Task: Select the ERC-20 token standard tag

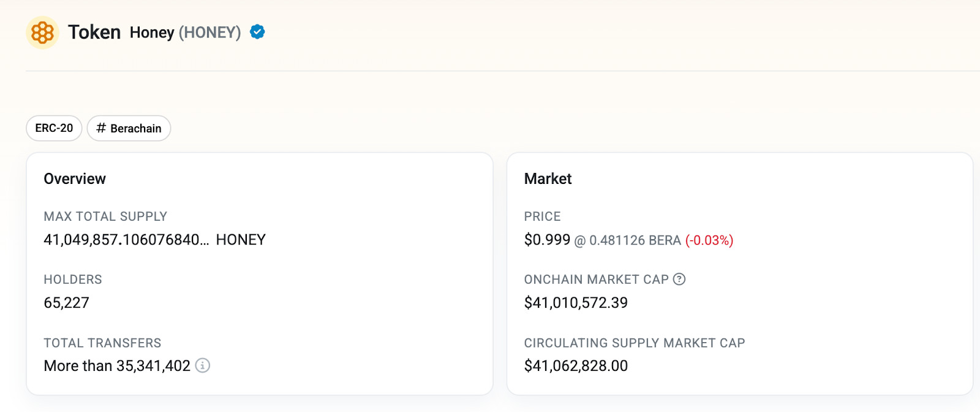Action: (54, 128)
